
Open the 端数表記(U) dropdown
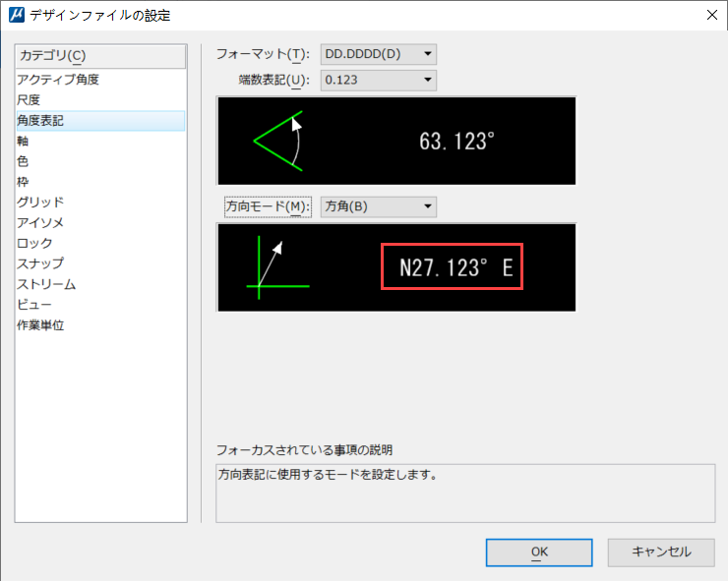pos(379,81)
